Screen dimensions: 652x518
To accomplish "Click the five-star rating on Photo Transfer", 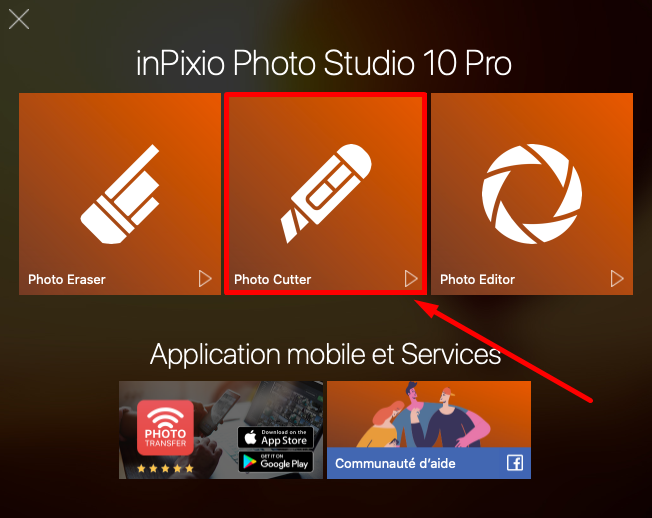I will 165,469.
